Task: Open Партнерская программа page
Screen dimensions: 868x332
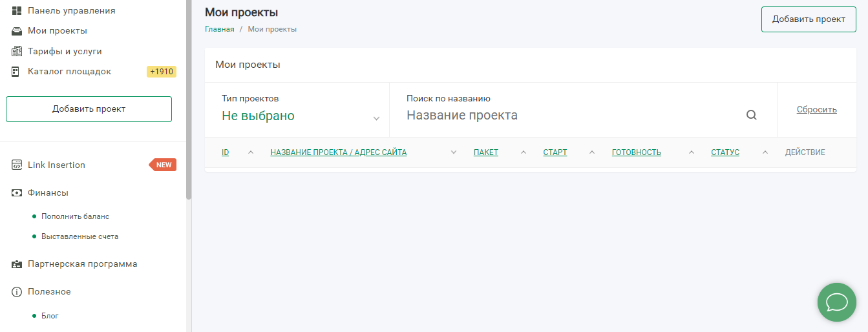Action: (x=82, y=264)
